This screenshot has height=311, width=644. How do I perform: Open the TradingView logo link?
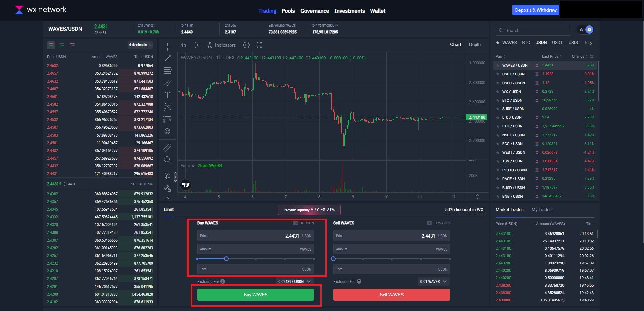185,185
